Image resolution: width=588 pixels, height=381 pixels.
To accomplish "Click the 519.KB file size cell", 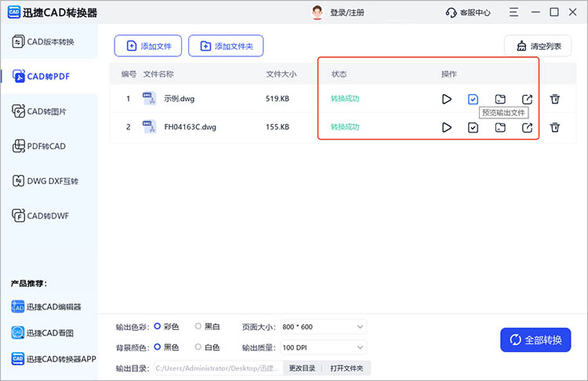I will [x=278, y=99].
